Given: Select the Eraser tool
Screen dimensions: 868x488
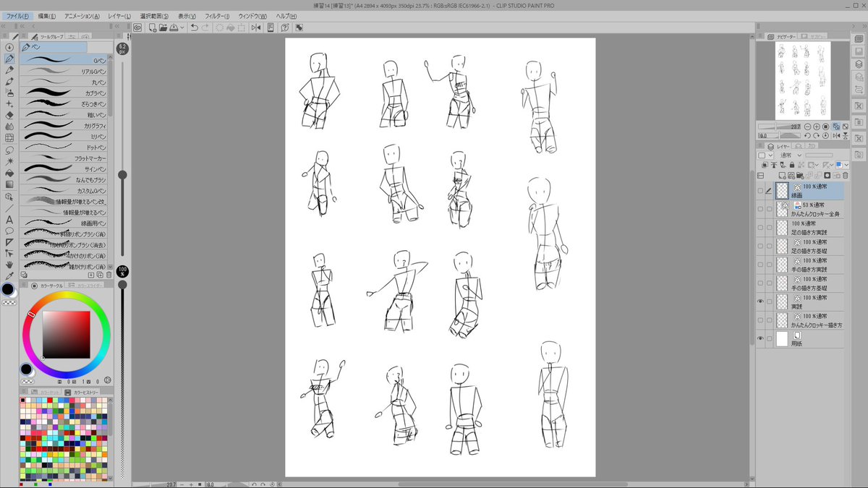Looking at the screenshot, I should coord(9,115).
